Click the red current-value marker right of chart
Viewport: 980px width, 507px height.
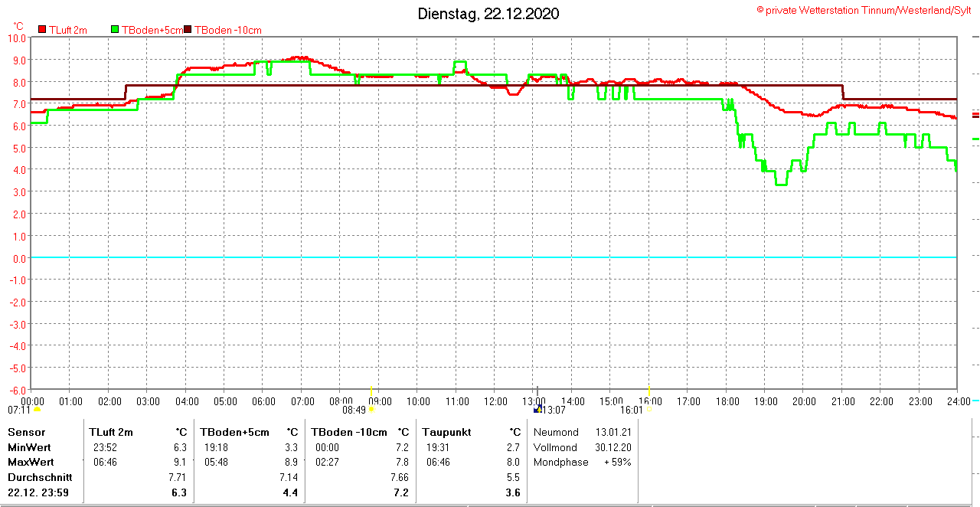[x=975, y=115]
